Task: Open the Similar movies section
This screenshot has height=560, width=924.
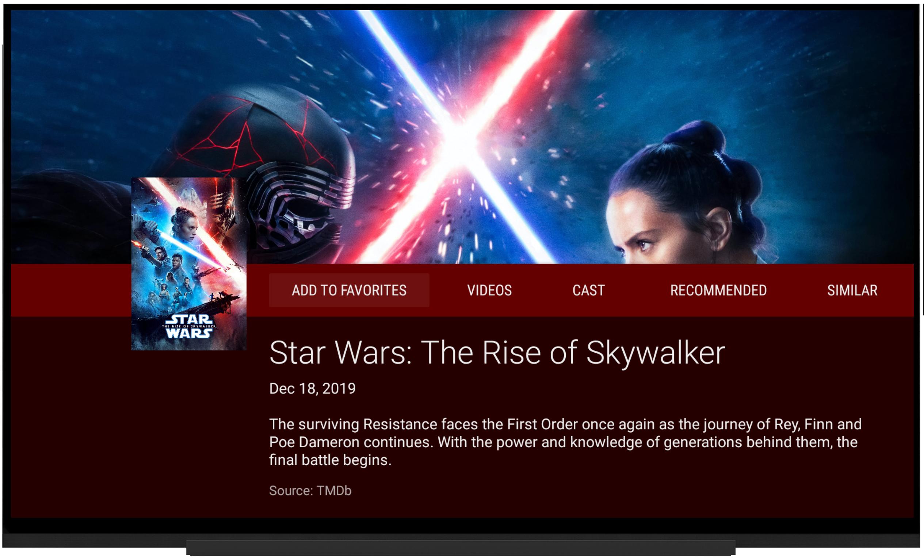Action: click(x=852, y=290)
